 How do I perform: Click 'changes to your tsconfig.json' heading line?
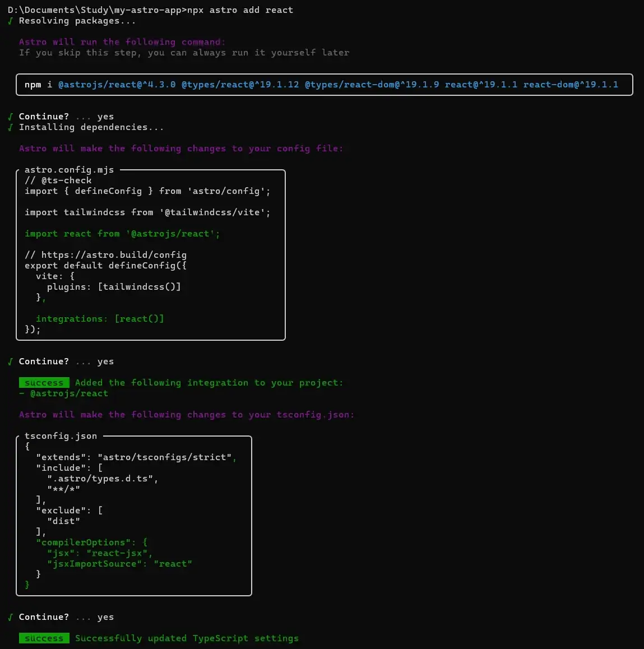187,415
